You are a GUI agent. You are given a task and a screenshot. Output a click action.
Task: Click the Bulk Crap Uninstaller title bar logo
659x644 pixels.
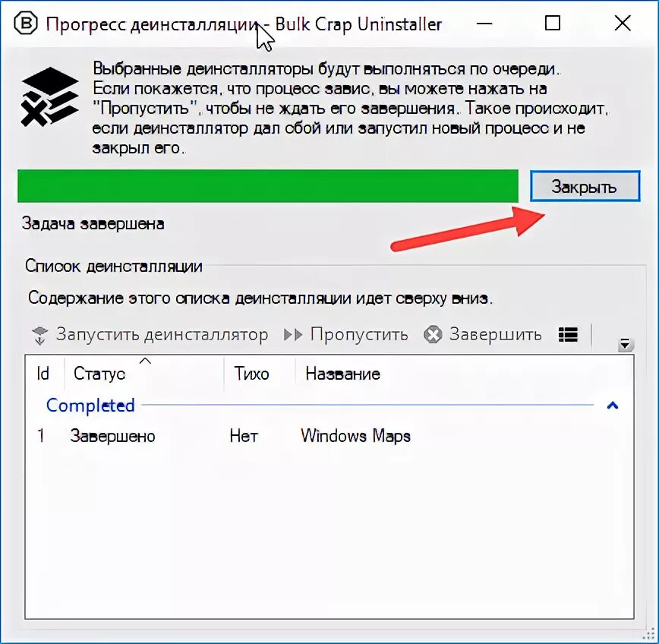coord(26,24)
